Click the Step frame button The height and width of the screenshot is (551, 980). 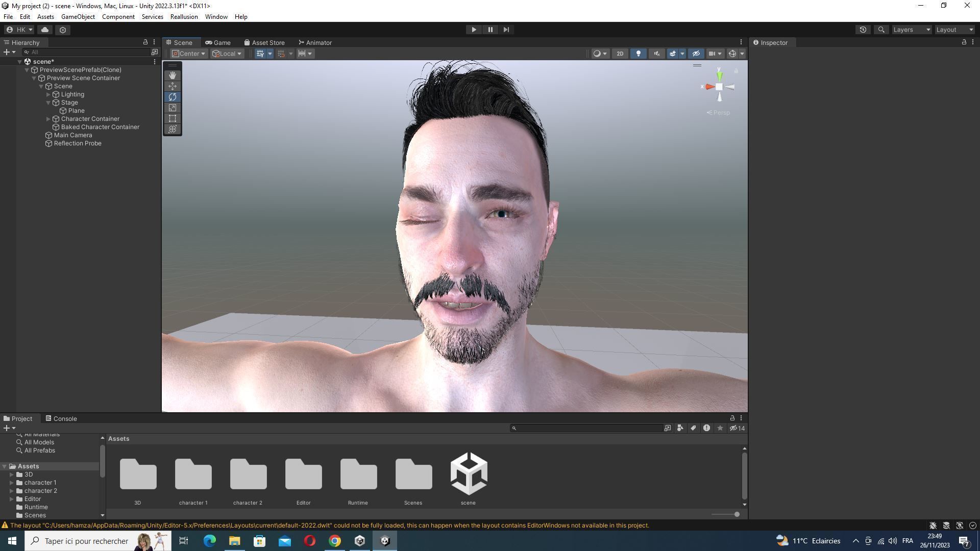506,30
